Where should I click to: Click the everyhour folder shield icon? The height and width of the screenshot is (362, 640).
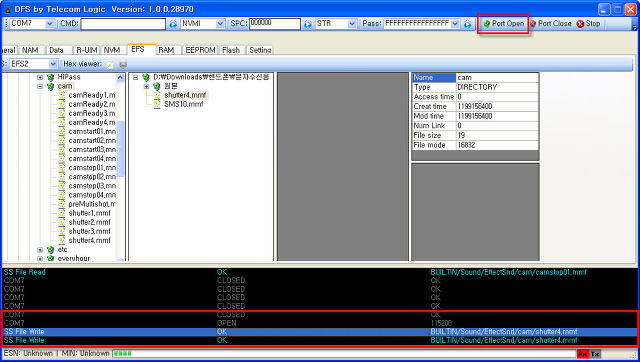pos(51,258)
